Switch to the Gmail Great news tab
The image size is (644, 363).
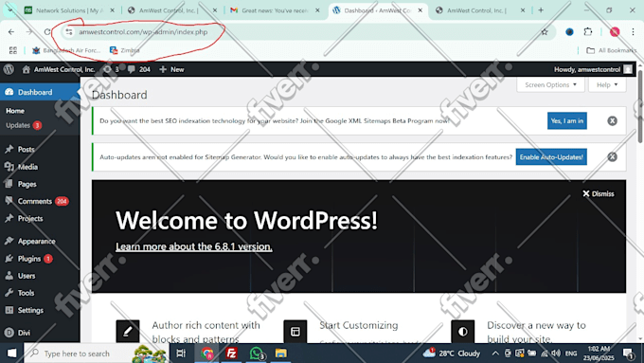[x=275, y=10]
